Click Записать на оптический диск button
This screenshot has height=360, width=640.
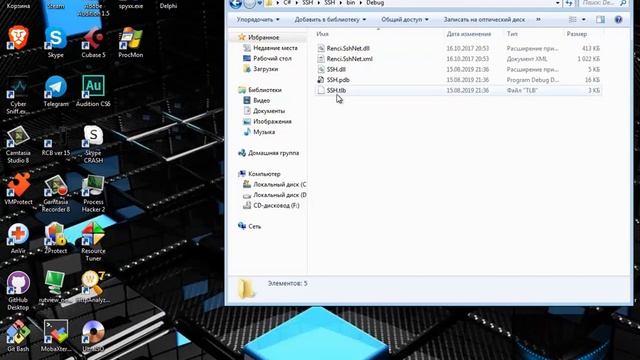coord(484,20)
